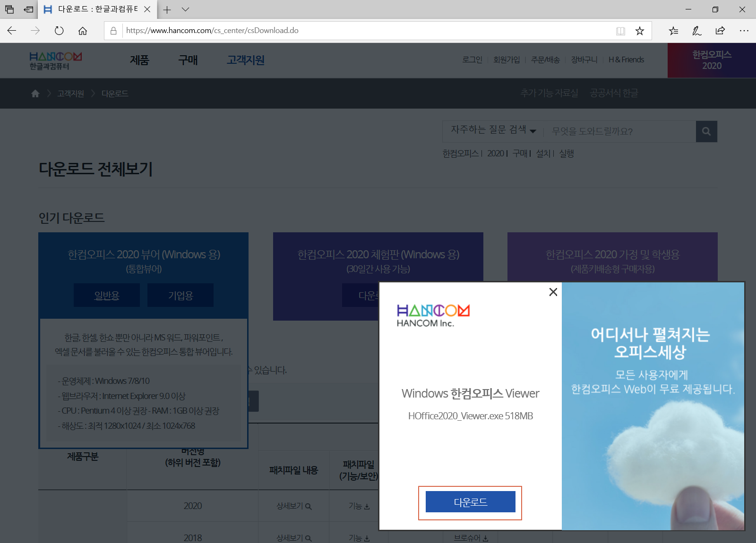Click the 구매 keyword link under search
The image size is (756, 543).
coord(520,153)
